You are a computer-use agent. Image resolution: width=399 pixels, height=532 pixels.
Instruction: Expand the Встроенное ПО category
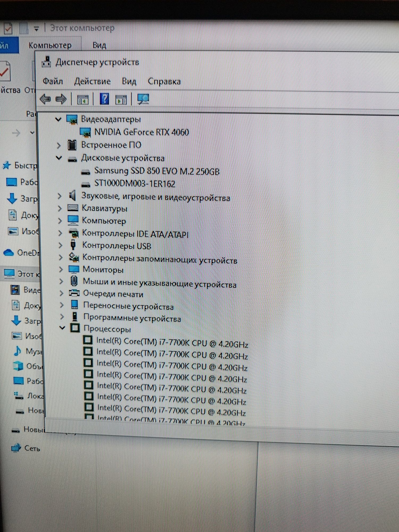59,145
